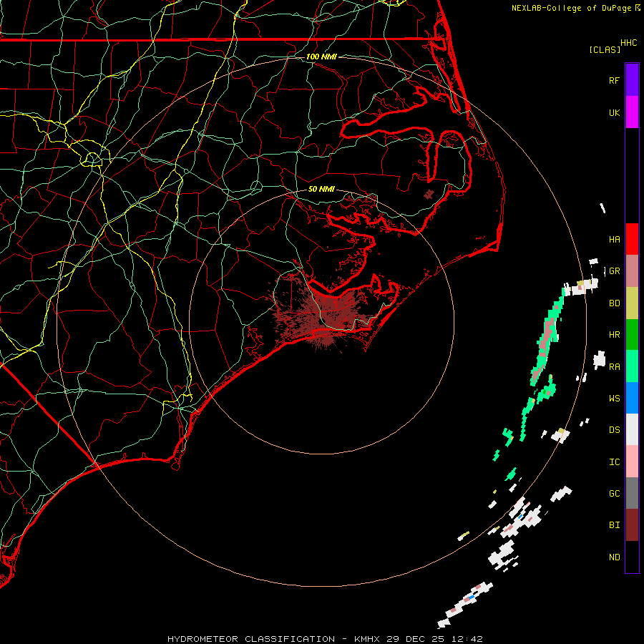Select the BD big drops swatch

(x=632, y=303)
